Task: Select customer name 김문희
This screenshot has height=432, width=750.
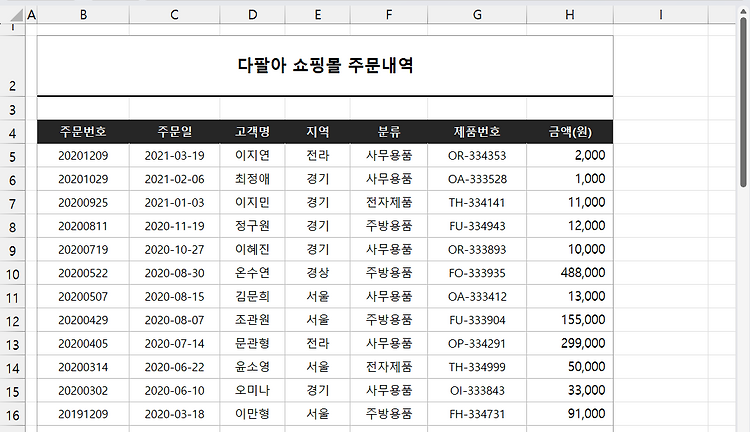Action: coord(253,296)
